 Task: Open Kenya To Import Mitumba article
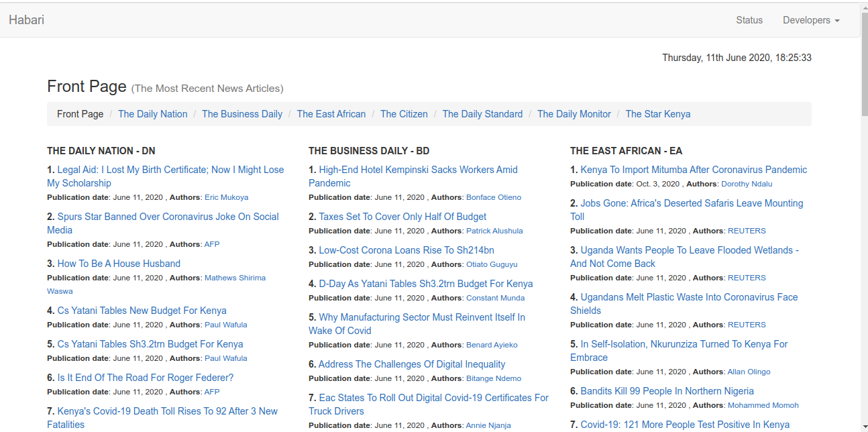tap(693, 170)
